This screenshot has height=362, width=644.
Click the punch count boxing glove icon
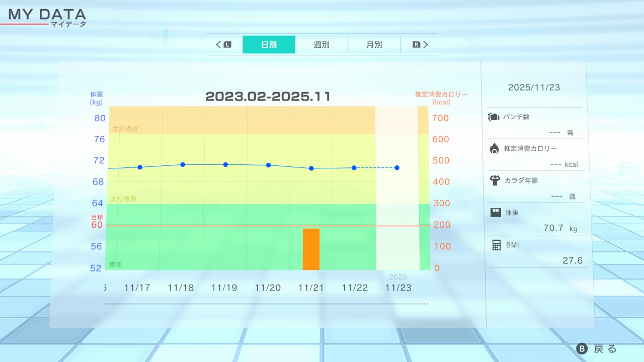[x=494, y=117]
